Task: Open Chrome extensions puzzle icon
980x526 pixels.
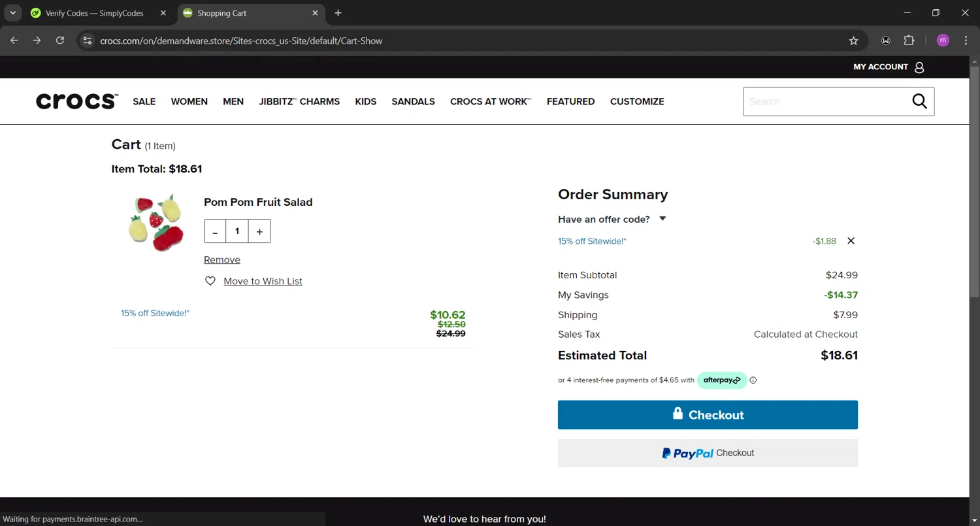Action: [x=909, y=41]
